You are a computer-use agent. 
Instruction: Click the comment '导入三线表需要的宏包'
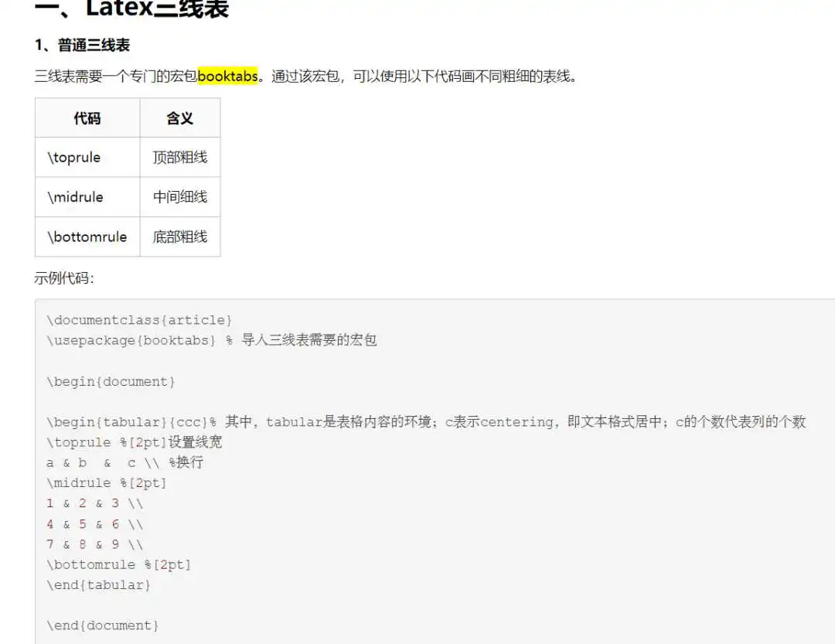pos(308,340)
